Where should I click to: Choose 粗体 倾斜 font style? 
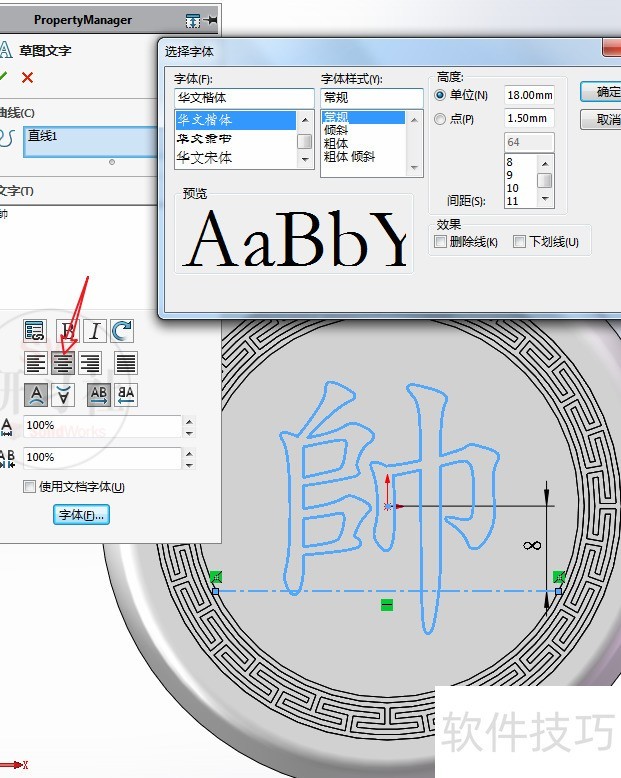tap(363, 157)
